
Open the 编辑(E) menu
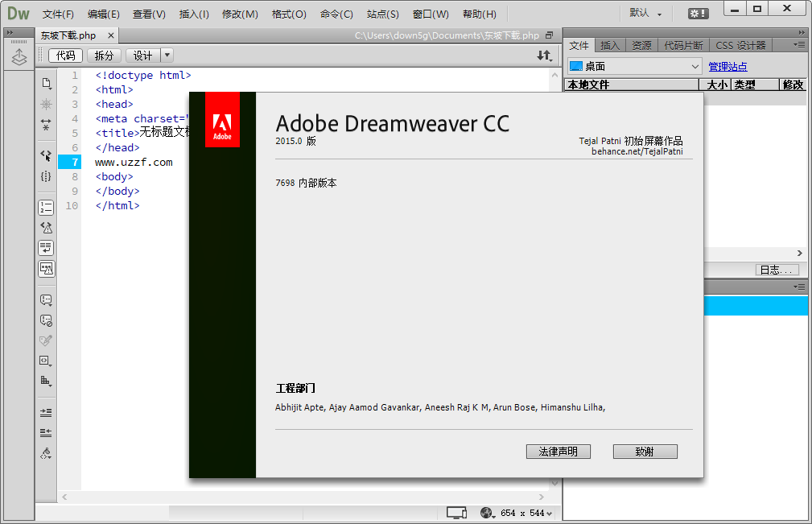(x=103, y=14)
